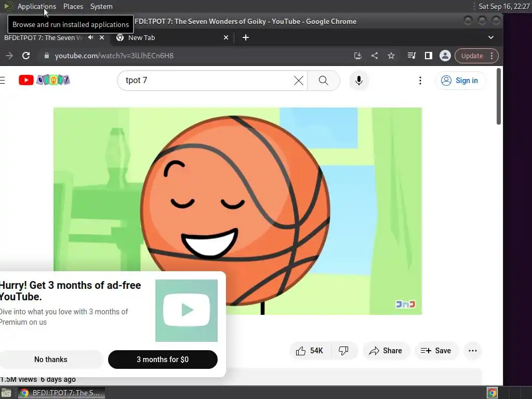The height and width of the screenshot is (399, 532).
Task: Sign in to YouTube
Action: click(460, 81)
